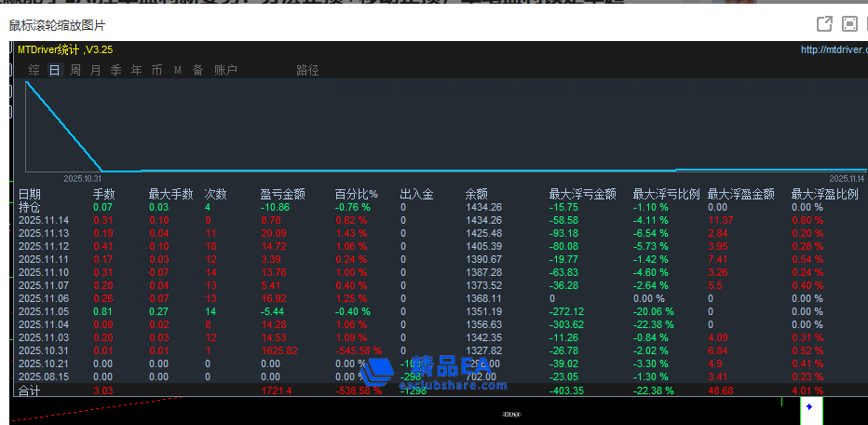Viewport: 868px width, 425px height.
Task: Click the fullscreen image viewer icon
Action: click(x=849, y=24)
